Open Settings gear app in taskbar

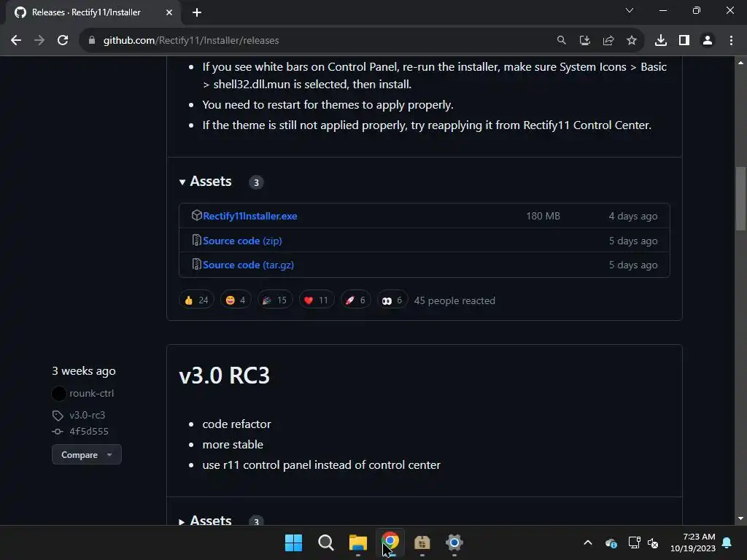click(454, 542)
